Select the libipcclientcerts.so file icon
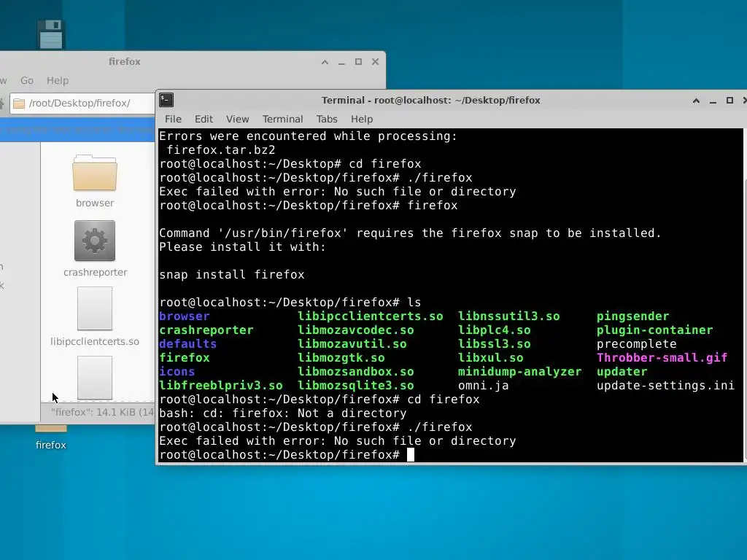The height and width of the screenshot is (560, 747). tap(95, 308)
